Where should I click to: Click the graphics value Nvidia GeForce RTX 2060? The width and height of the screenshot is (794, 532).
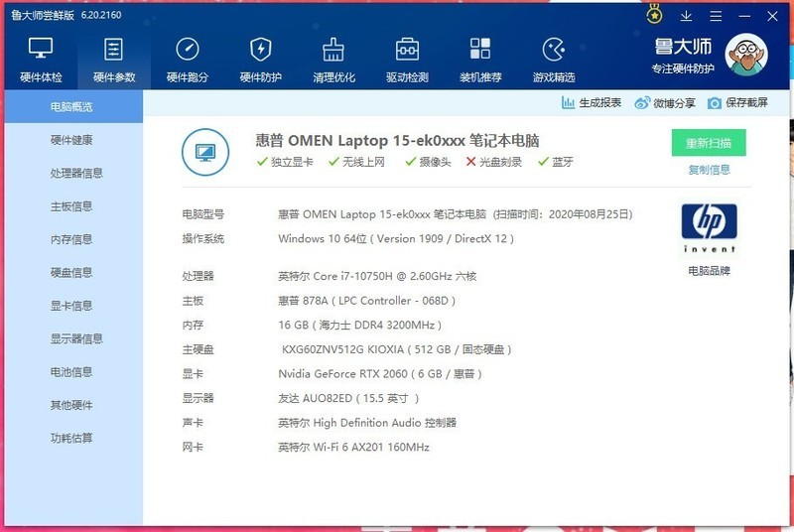click(380, 374)
